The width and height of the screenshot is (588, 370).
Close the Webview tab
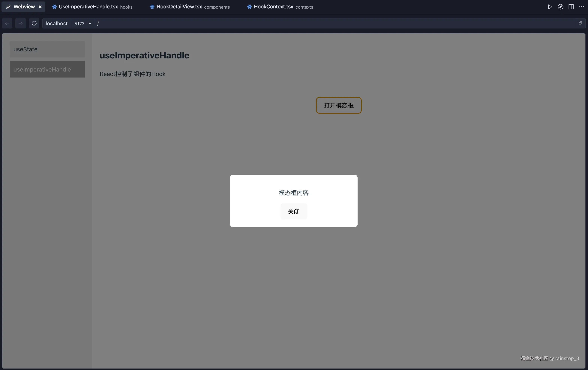[x=40, y=7]
